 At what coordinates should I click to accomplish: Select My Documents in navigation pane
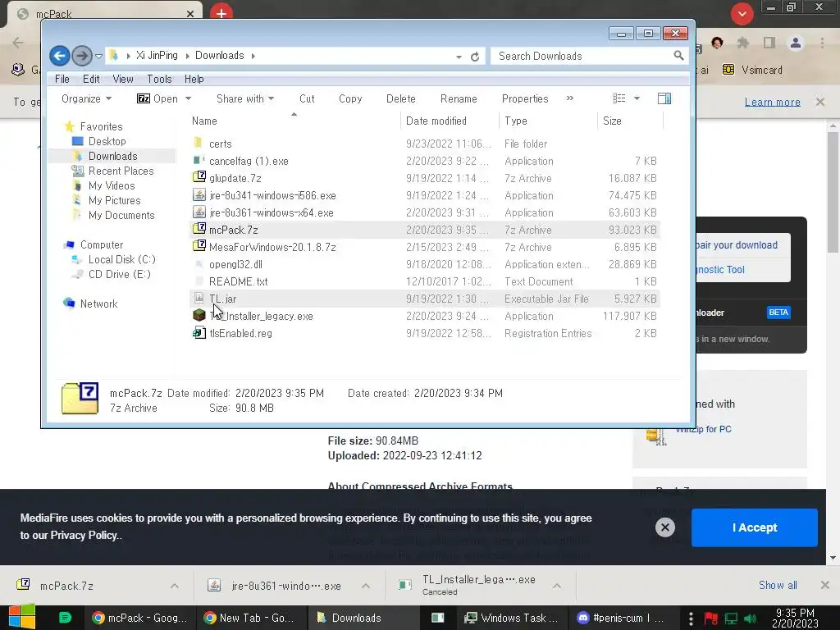click(x=121, y=216)
